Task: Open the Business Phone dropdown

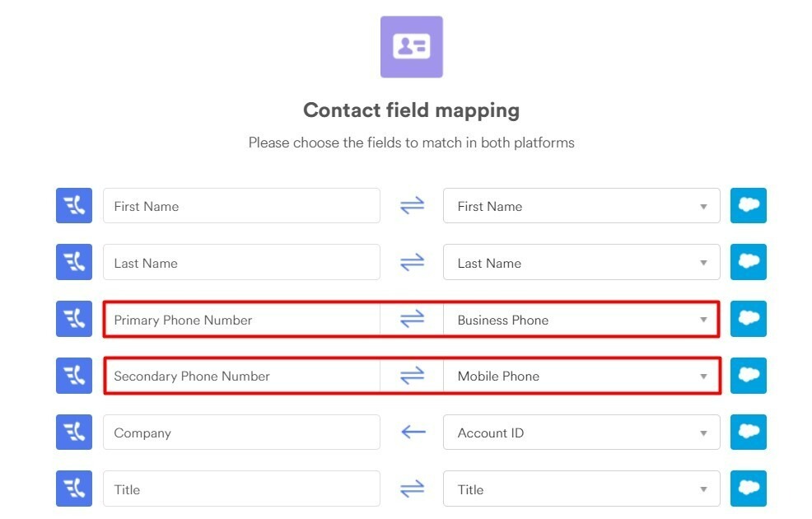Action: click(581, 320)
